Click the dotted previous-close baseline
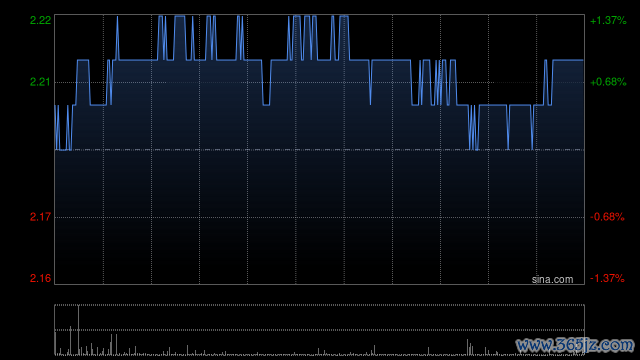Screen dimensions: 640x360 [319, 150]
